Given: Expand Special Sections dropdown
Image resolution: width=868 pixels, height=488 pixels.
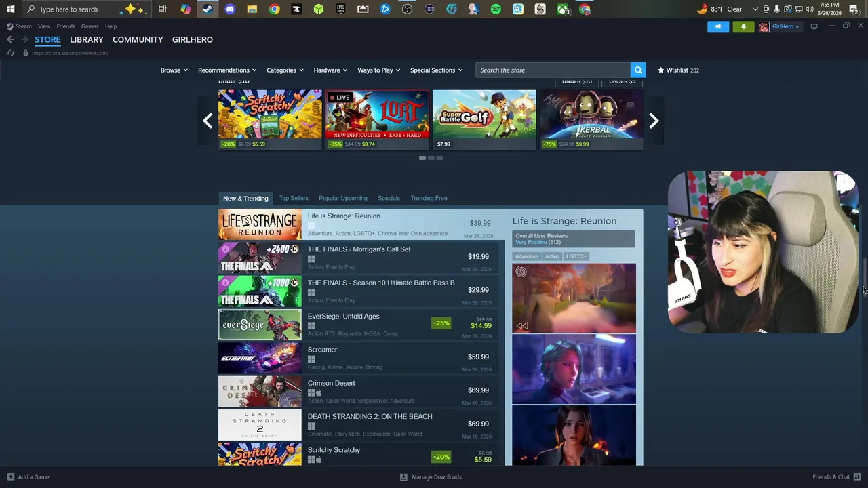Looking at the screenshot, I should 436,70.
